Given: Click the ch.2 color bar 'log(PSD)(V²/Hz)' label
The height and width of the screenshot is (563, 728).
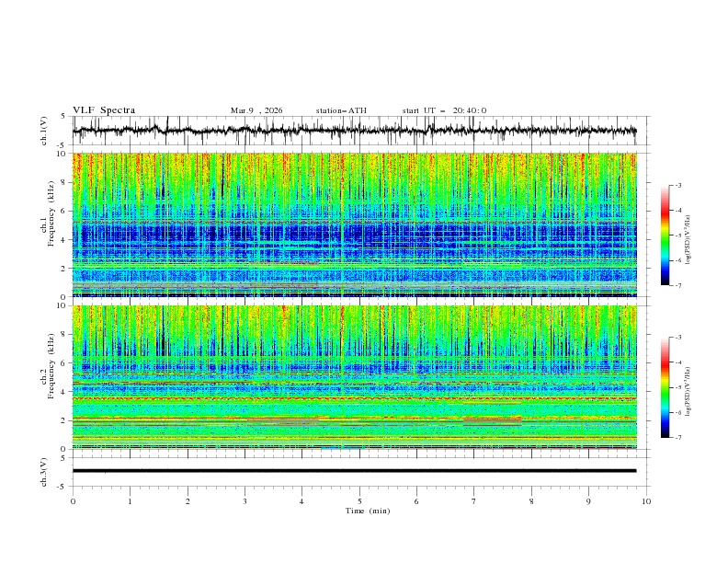Looking at the screenshot, I should click(x=688, y=391).
